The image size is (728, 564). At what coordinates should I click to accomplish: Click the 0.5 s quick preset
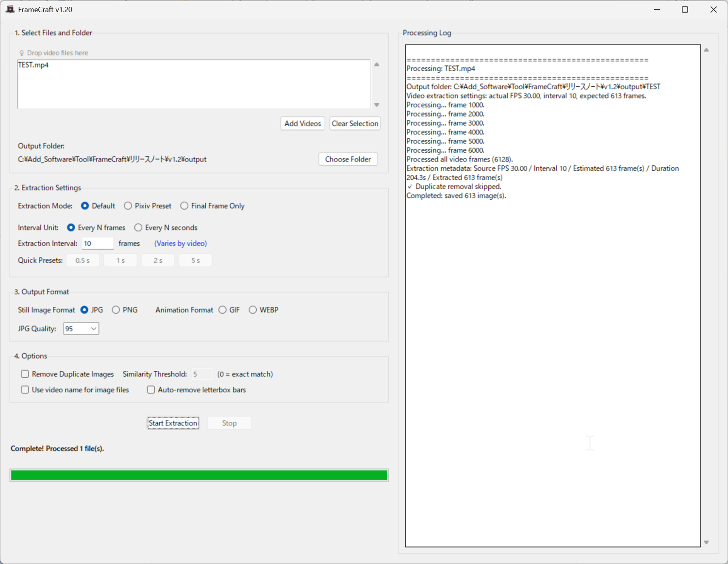(83, 260)
